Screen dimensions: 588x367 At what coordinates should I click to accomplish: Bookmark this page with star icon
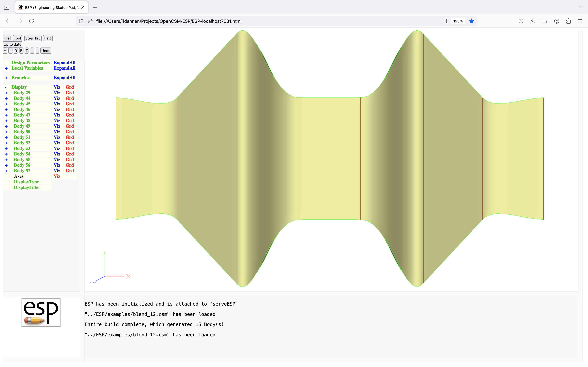click(471, 21)
